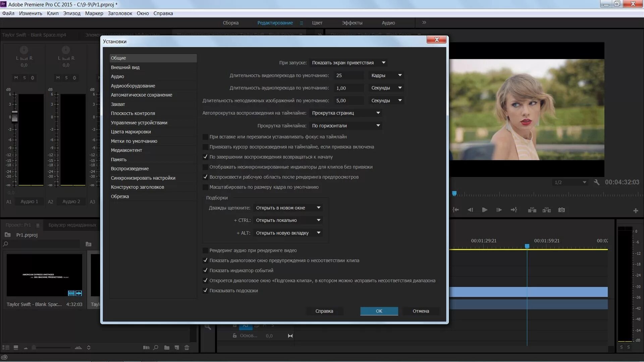
Task: Open program monitor wrench settings
Action: (x=596, y=182)
